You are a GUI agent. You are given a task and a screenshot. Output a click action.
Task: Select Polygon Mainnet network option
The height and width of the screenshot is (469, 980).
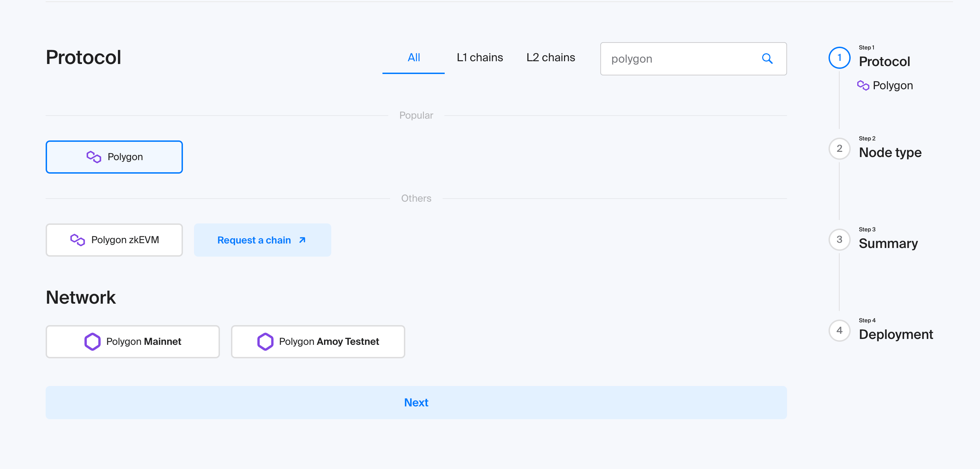coord(132,341)
